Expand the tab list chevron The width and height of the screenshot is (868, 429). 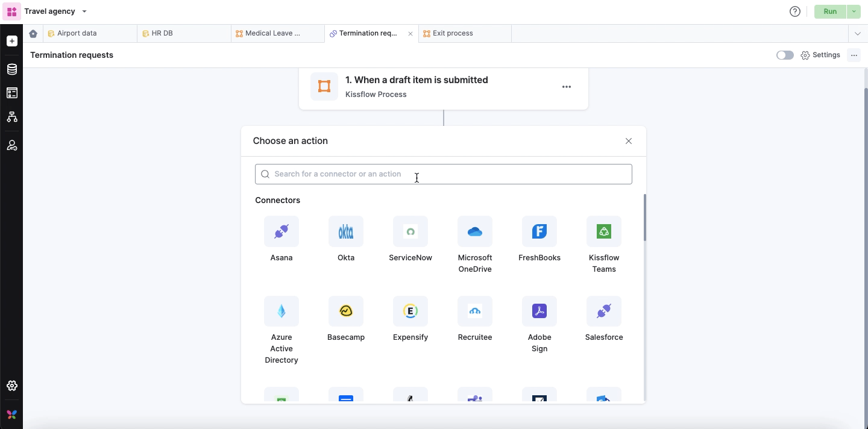(857, 34)
